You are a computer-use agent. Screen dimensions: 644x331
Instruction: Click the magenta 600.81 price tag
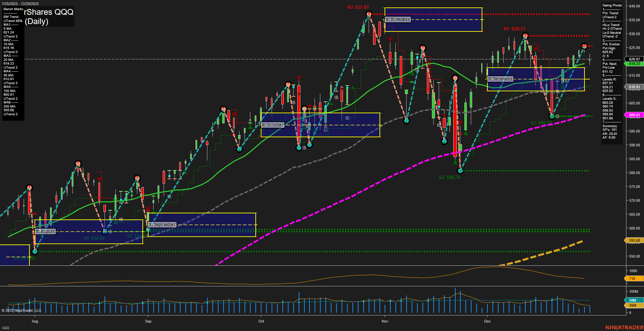coord(634,115)
